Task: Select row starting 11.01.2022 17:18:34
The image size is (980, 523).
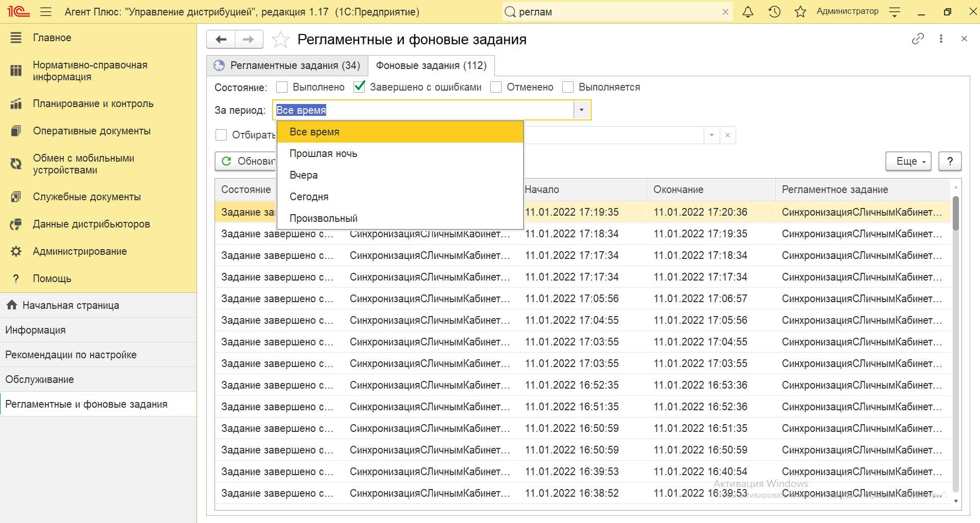Action: click(583, 234)
